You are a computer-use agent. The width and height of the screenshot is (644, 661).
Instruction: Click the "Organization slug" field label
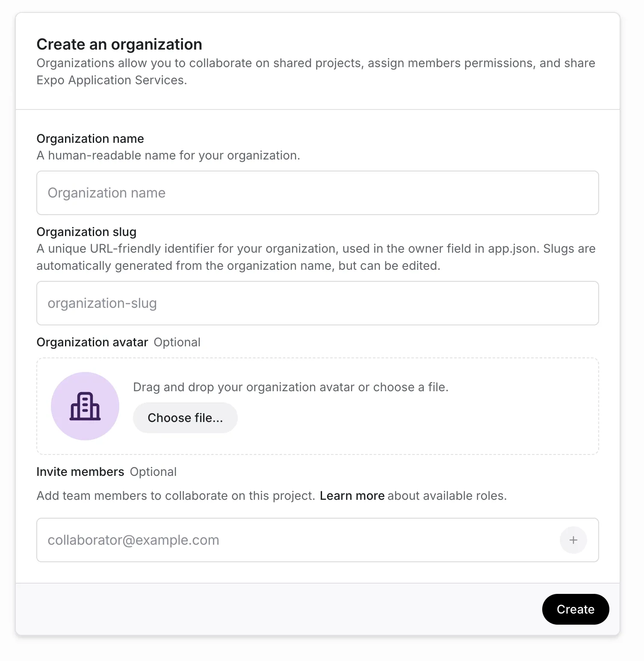86,232
